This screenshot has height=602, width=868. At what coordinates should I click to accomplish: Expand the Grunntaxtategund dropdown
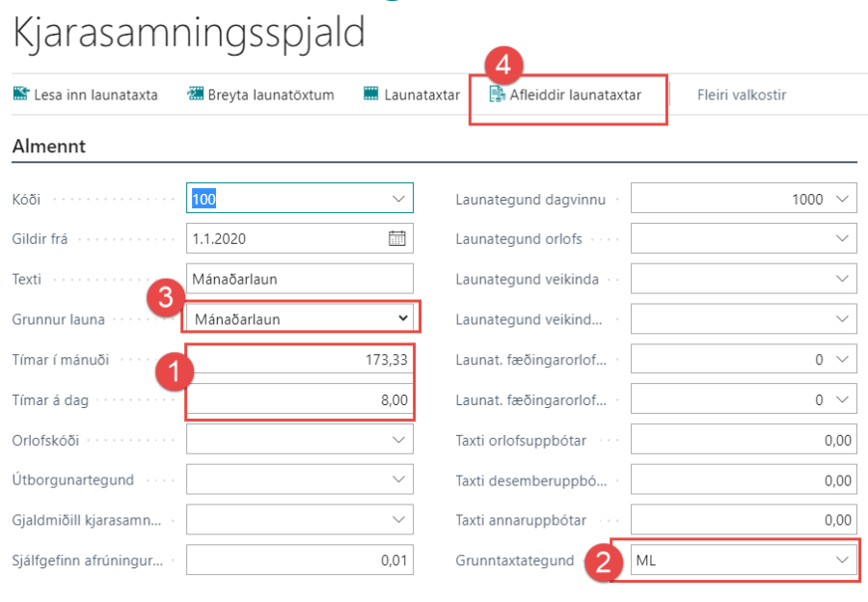tap(843, 560)
